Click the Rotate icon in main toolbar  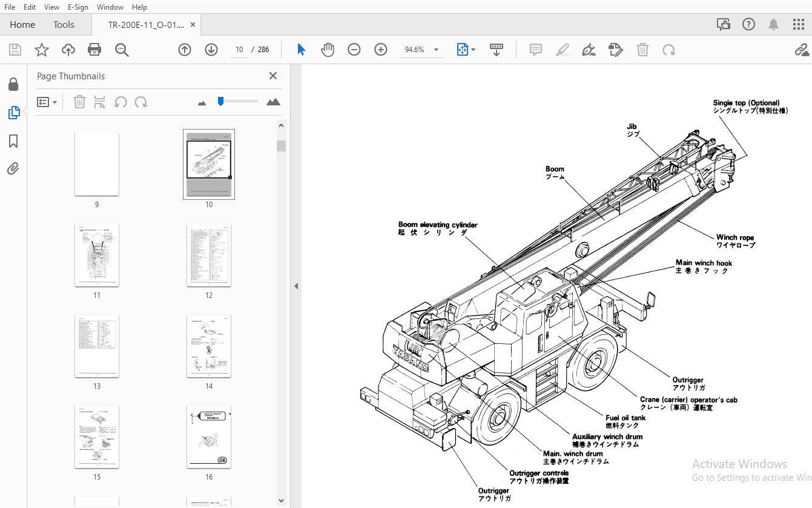tap(669, 50)
